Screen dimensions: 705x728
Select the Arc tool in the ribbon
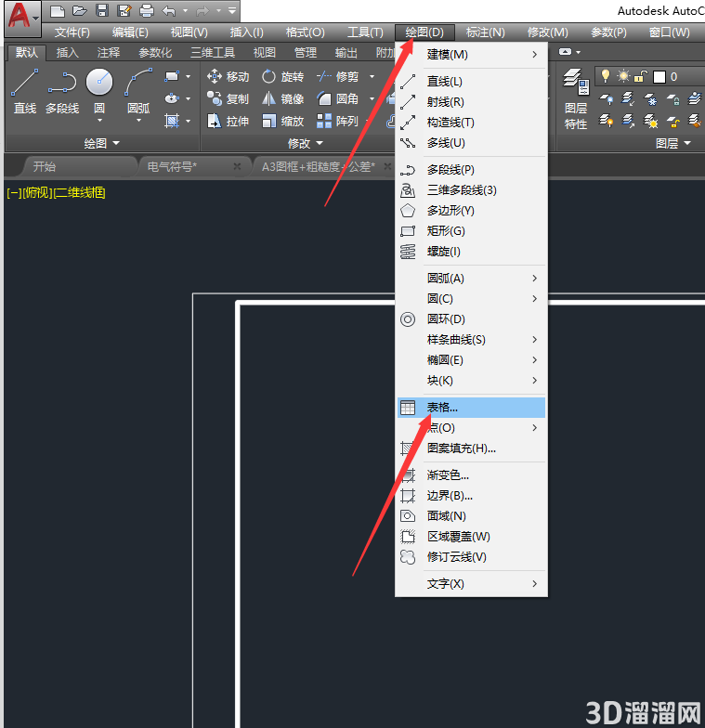click(138, 91)
